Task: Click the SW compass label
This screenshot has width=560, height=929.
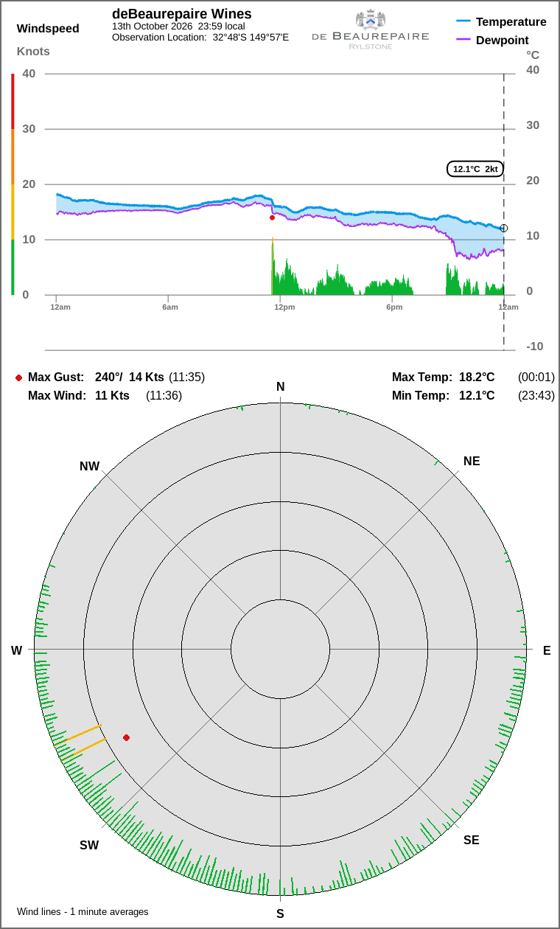Action: click(x=89, y=846)
